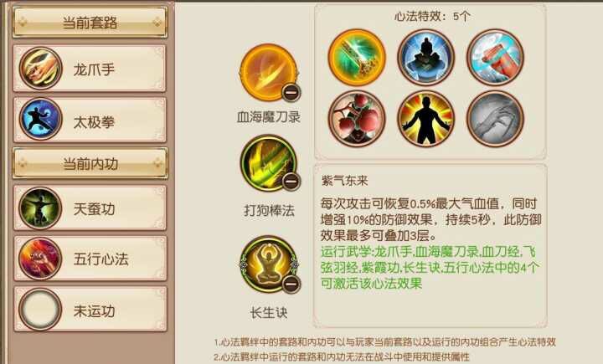603x364 pixels.
Task: Select the green sword effect icon
Action: point(357,57)
